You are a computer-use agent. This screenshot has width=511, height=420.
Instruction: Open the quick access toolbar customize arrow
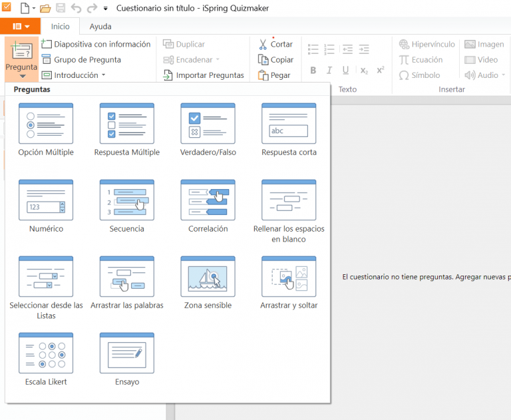(x=106, y=9)
